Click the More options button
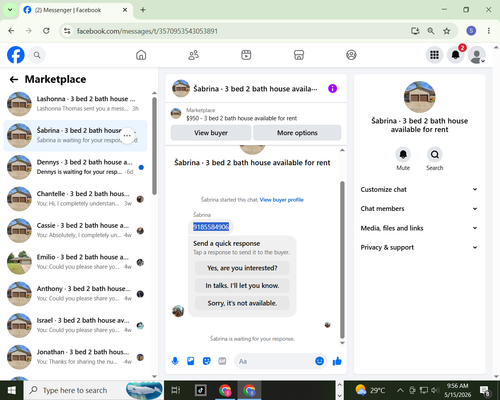 coord(297,133)
